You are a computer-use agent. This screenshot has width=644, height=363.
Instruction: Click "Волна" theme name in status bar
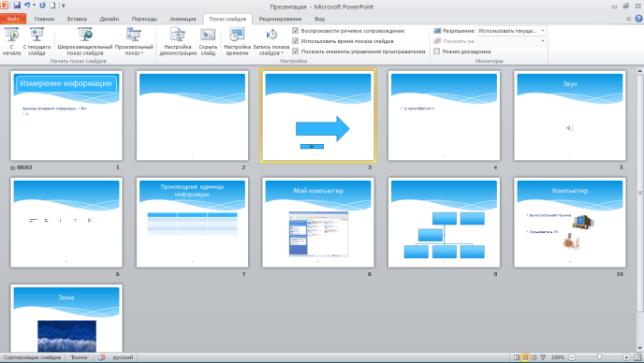(80, 357)
